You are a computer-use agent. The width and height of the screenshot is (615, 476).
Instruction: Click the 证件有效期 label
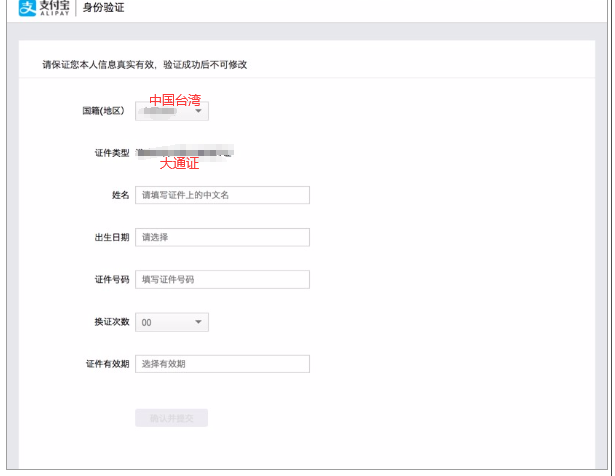107,364
